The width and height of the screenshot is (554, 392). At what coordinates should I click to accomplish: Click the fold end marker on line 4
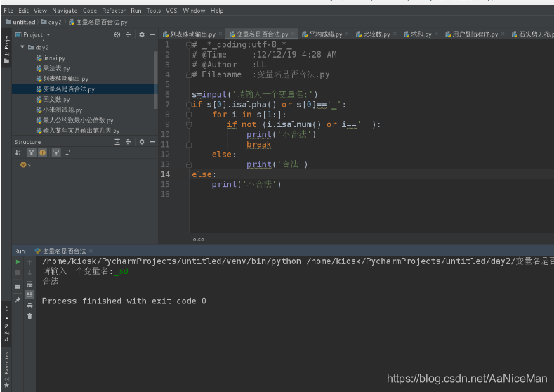click(x=189, y=74)
